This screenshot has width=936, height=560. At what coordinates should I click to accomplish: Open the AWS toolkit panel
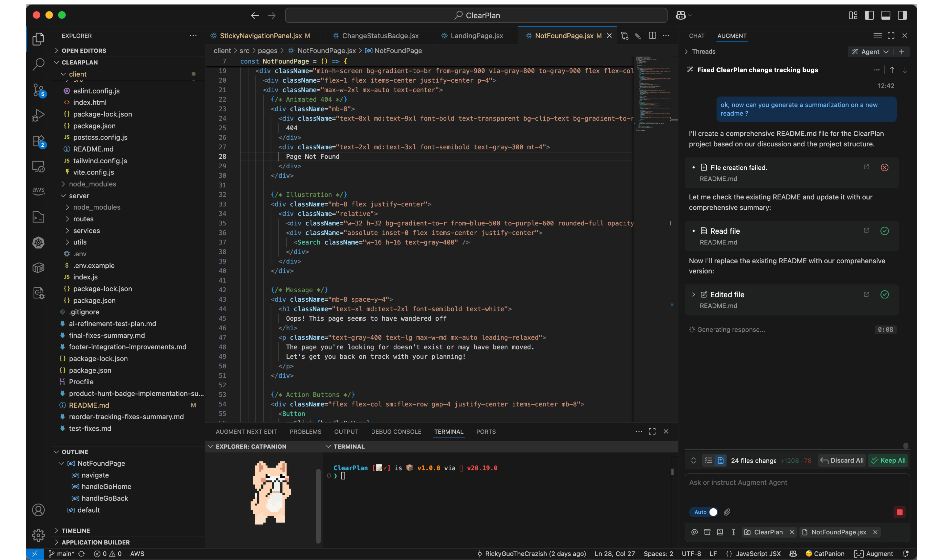tap(38, 191)
